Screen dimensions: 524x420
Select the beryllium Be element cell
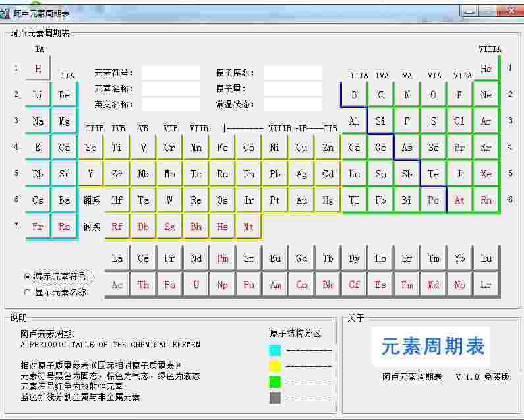pos(64,95)
